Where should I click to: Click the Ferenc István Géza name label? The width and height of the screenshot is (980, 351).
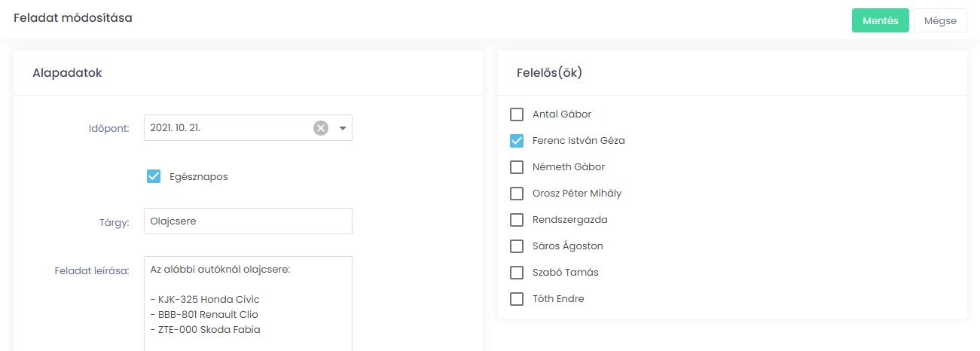click(x=579, y=141)
